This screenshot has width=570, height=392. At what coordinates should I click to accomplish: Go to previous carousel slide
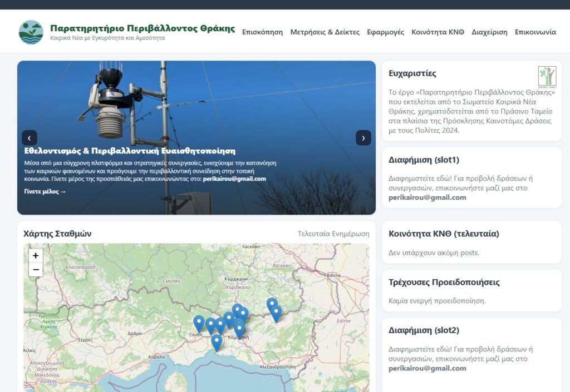pyautogui.click(x=30, y=138)
